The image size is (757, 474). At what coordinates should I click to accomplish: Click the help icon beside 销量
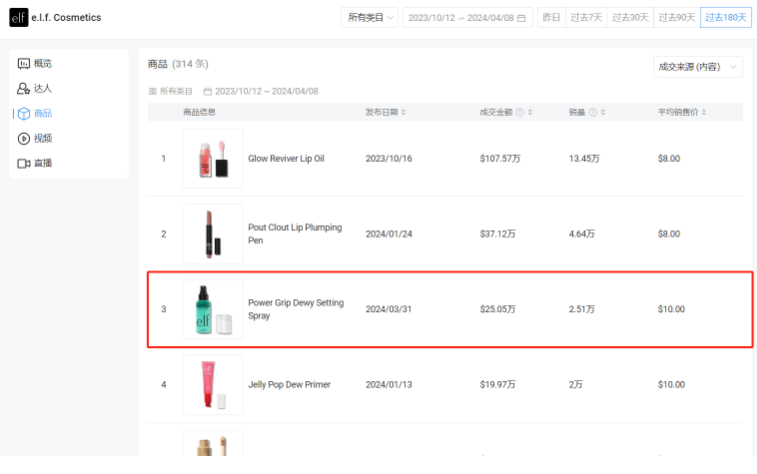592,112
